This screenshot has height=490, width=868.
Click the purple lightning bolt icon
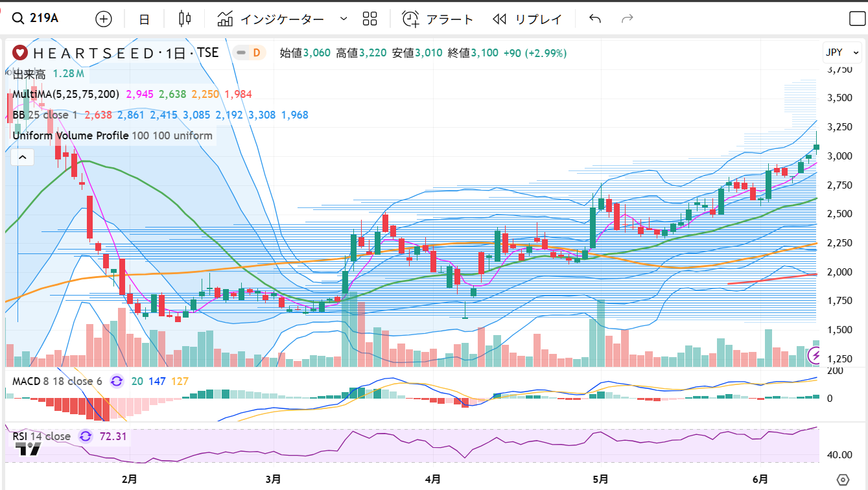point(815,355)
